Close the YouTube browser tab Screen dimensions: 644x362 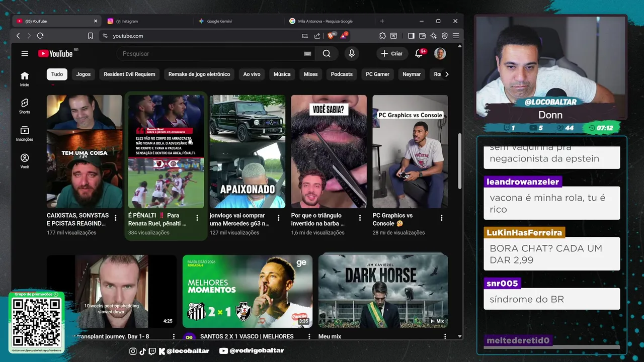pos(96,21)
